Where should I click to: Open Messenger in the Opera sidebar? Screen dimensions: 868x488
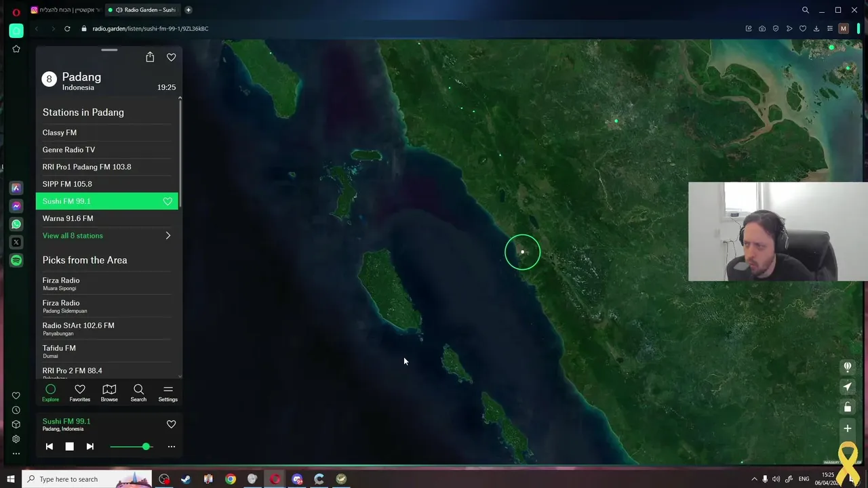click(x=16, y=206)
